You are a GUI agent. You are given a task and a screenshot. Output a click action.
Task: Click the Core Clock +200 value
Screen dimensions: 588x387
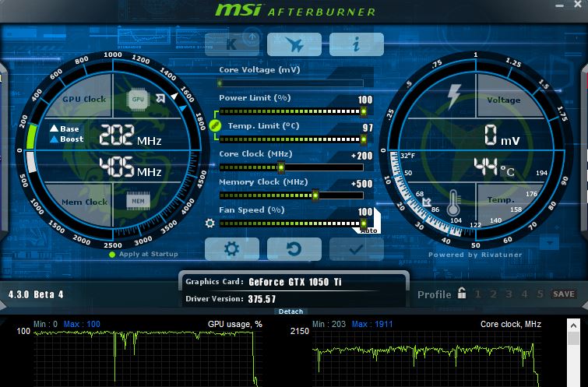click(361, 156)
